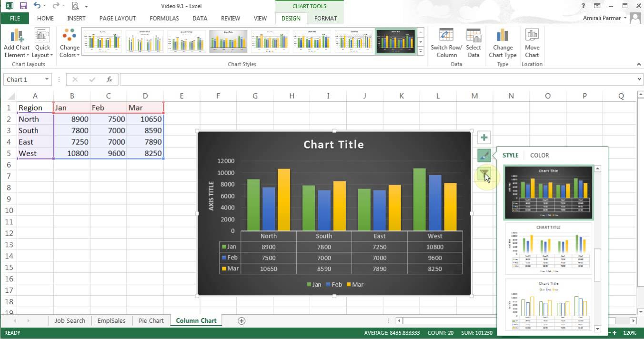Toggle ribbon collapse with the bottom-right chevron
Screen dimensions: 644x339
click(639, 64)
